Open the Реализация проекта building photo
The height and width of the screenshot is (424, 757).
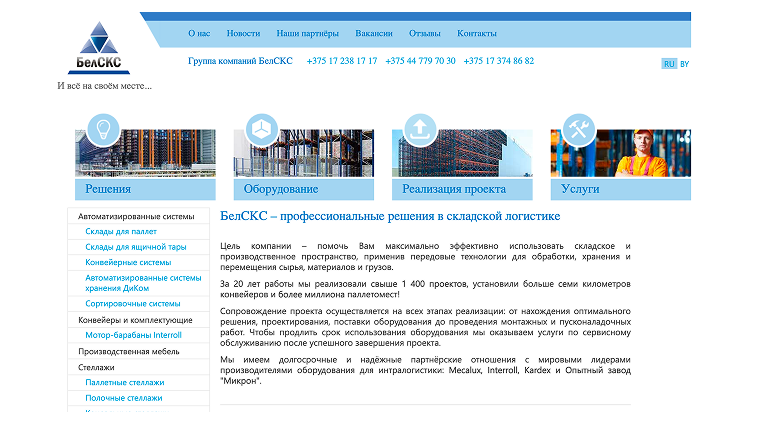point(462,153)
